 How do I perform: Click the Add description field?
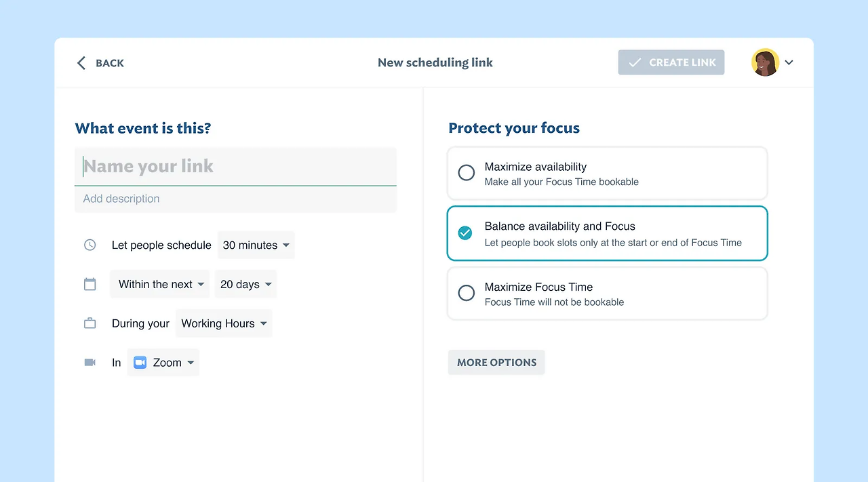pos(235,199)
